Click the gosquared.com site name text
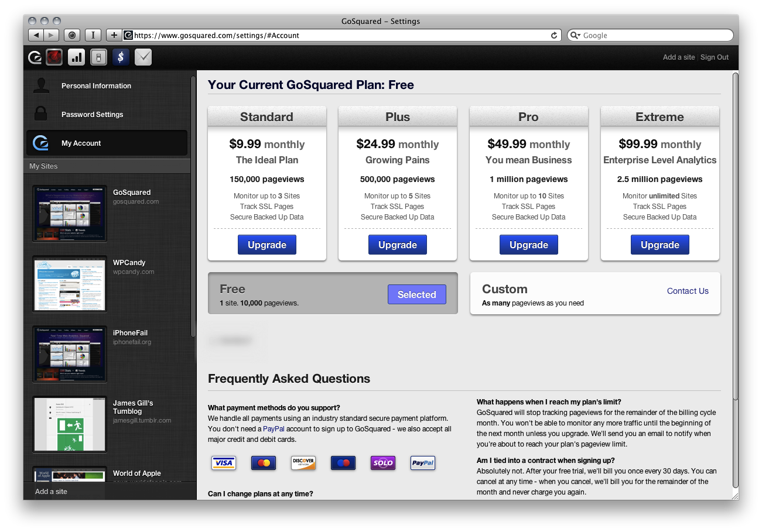762x532 pixels. pos(136,201)
